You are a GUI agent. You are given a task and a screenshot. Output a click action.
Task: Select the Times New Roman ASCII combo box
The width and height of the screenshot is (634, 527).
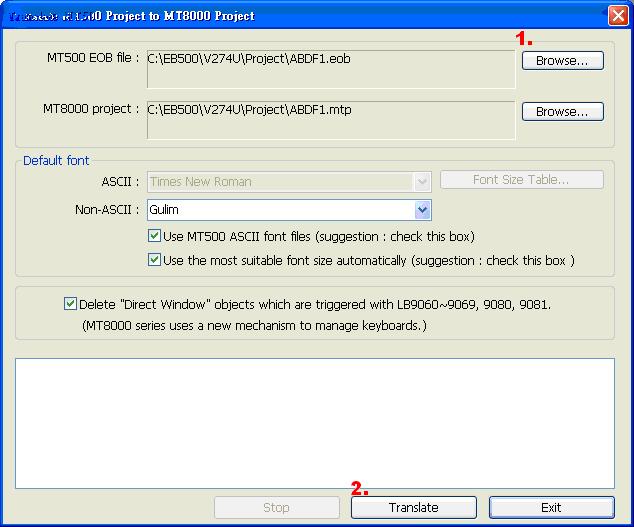click(x=289, y=182)
